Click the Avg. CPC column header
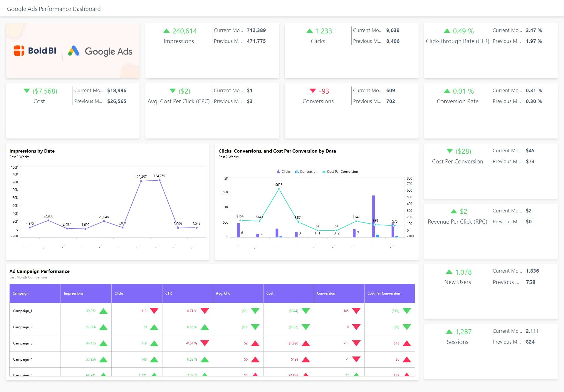Image resolution: width=564 pixels, height=392 pixels. click(223, 293)
